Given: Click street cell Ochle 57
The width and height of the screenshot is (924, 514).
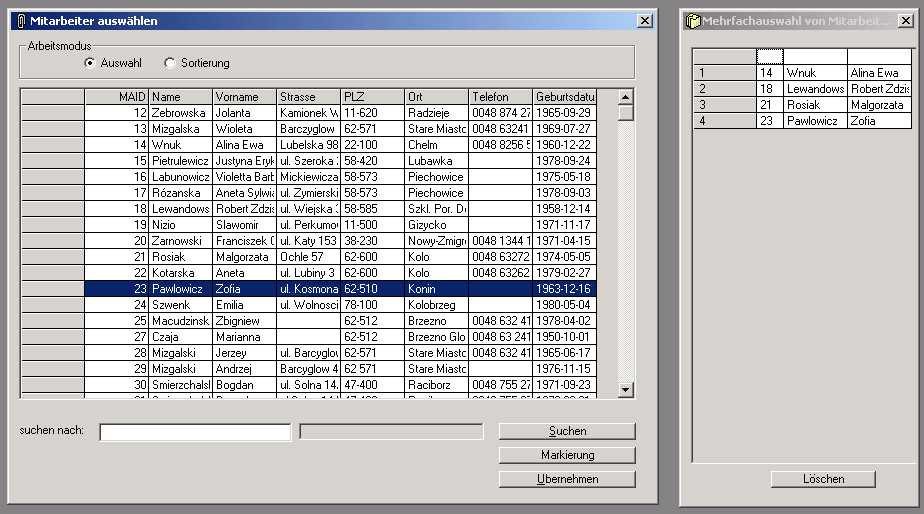Looking at the screenshot, I should pos(309,256).
